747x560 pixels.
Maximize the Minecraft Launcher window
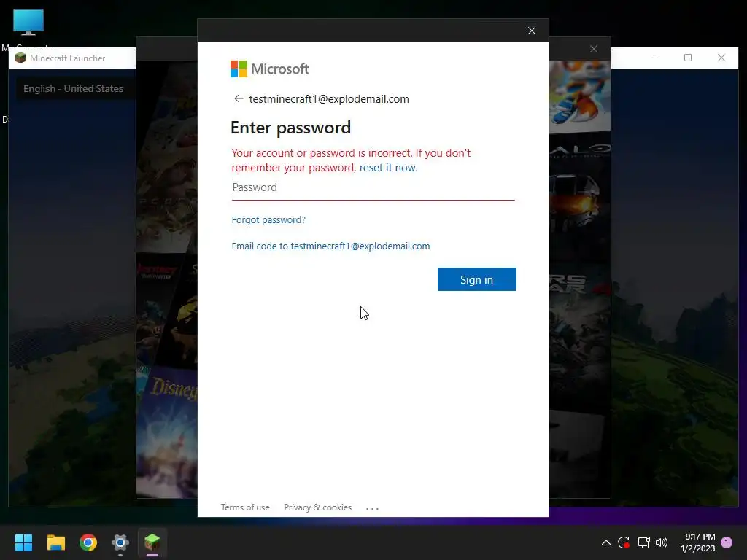point(688,58)
